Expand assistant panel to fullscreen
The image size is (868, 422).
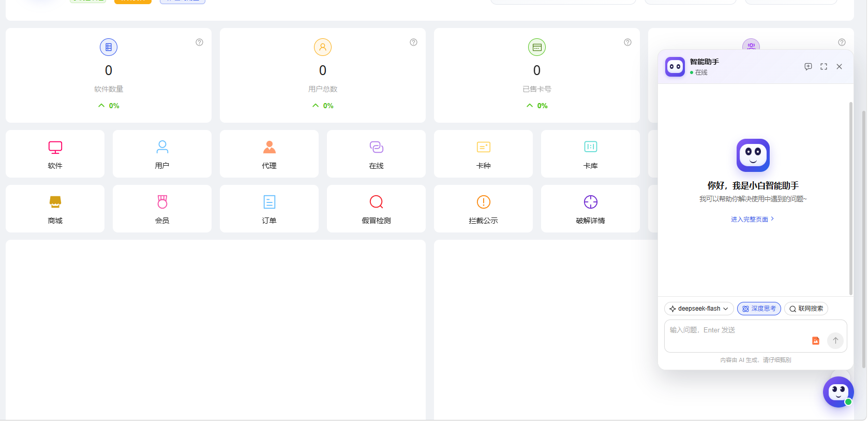point(824,67)
